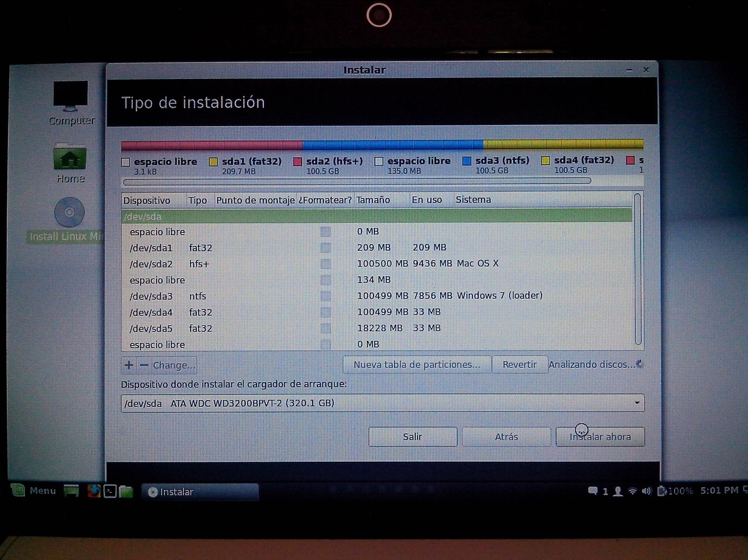Launch the terminal from the taskbar
This screenshot has height=560, width=748.
(110, 491)
